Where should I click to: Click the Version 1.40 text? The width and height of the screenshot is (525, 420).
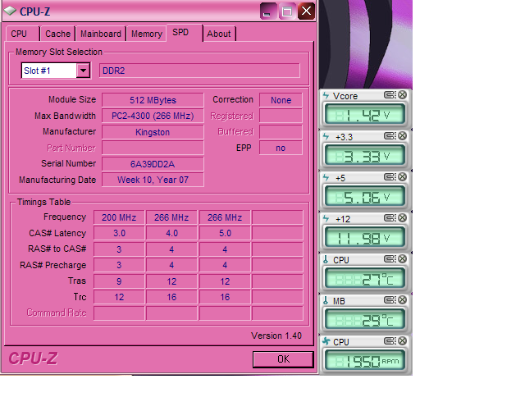[276, 336]
